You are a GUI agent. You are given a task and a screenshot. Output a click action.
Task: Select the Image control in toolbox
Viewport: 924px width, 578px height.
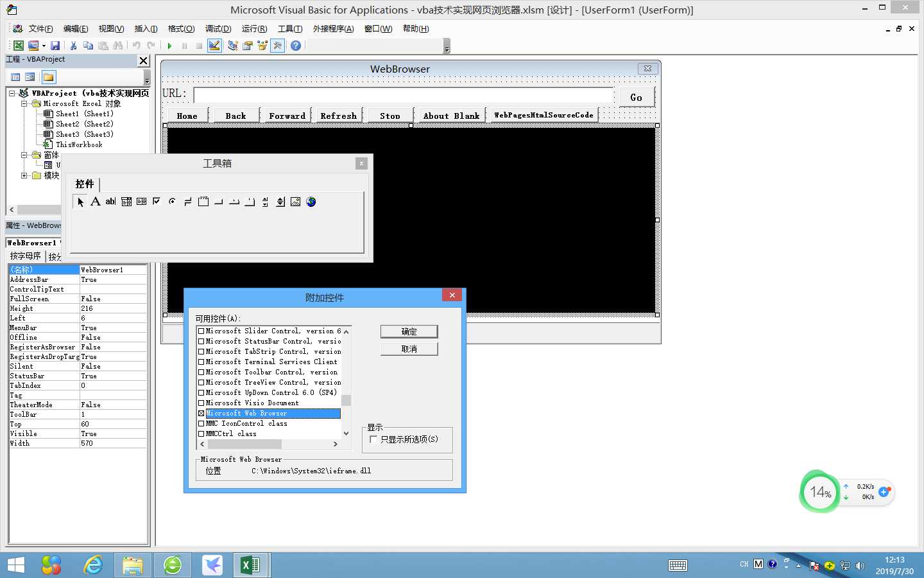click(x=296, y=202)
